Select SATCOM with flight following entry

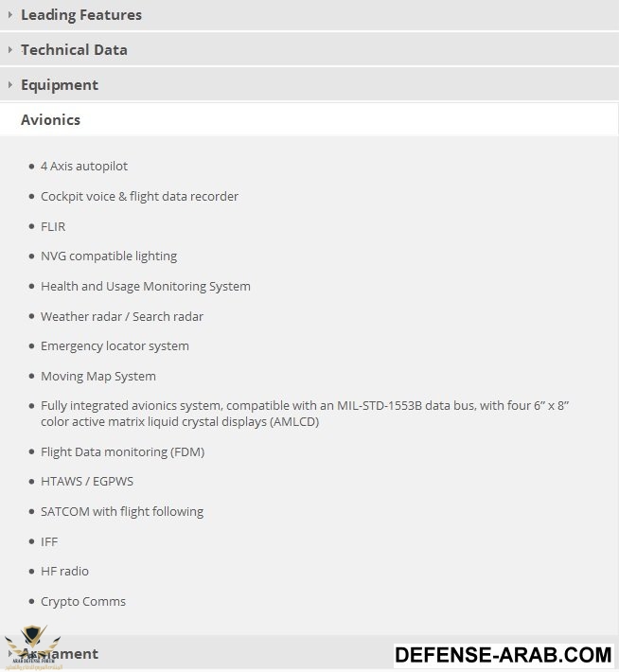(x=122, y=511)
